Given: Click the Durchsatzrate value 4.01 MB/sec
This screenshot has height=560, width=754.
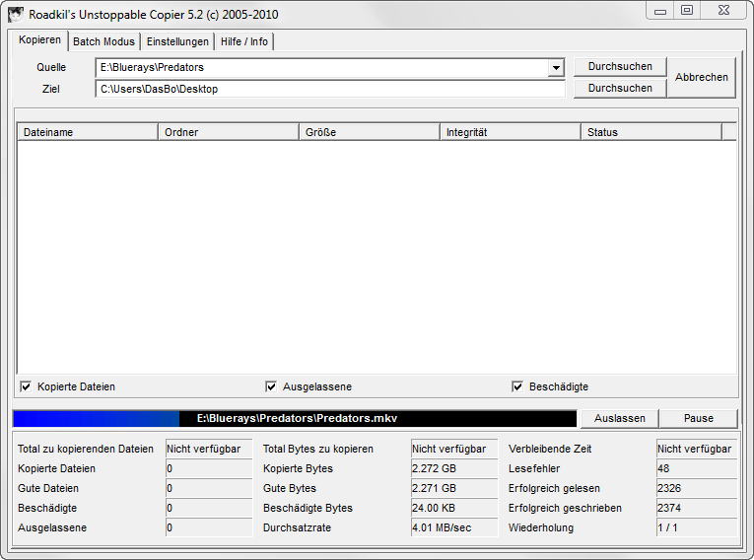Looking at the screenshot, I should click(454, 527).
